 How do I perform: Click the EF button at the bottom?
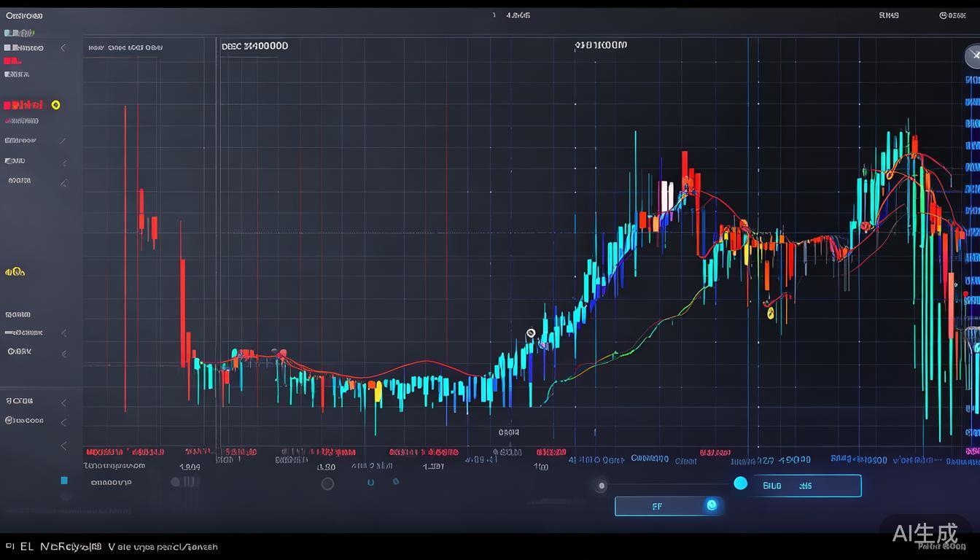[658, 505]
